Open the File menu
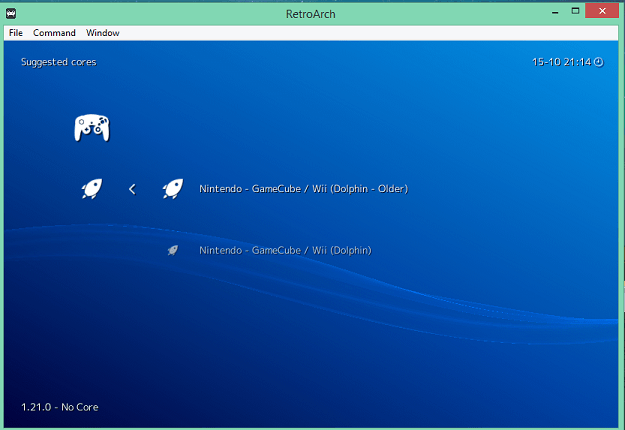Image resolution: width=625 pixels, height=430 pixels. pos(15,33)
